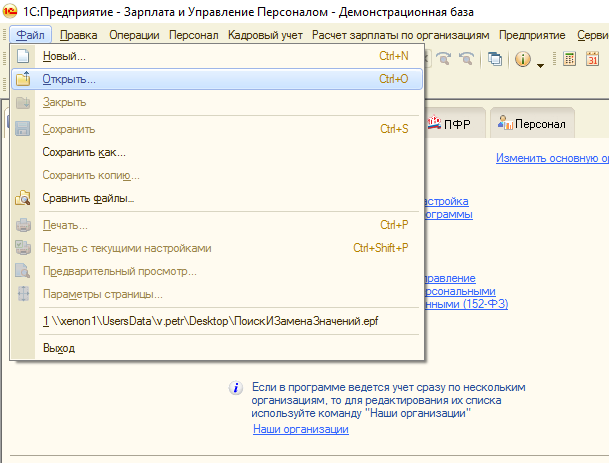
Task: Click the find previous magnifier icon in toolbar
Action: coord(466,59)
